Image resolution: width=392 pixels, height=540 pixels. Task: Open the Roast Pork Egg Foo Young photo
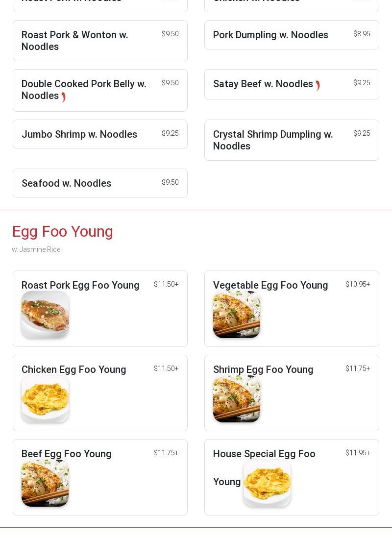click(x=45, y=315)
